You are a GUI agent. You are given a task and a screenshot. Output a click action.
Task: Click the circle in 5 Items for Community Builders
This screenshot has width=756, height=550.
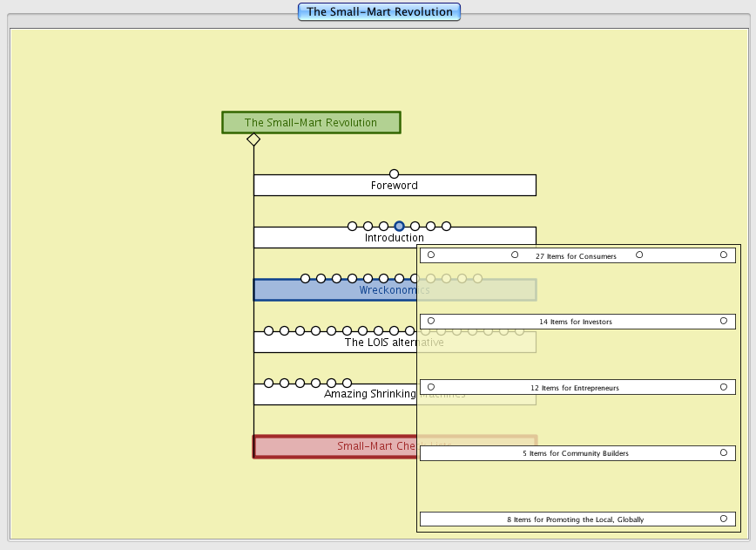(723, 453)
